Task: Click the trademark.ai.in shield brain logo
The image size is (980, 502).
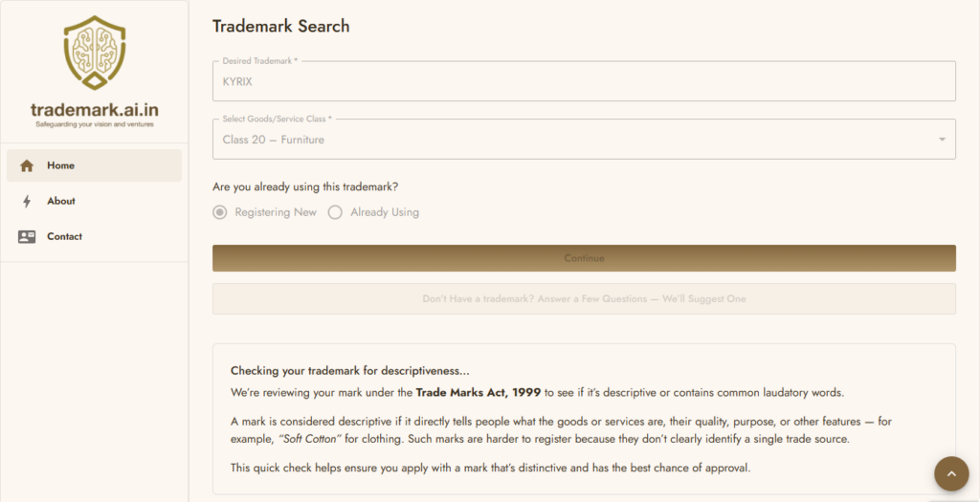Action: click(95, 54)
